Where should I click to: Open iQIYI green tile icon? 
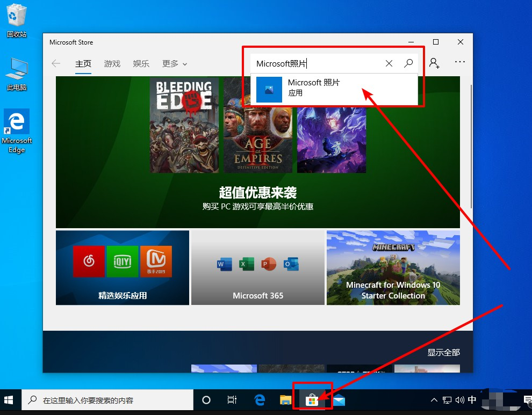click(x=122, y=261)
